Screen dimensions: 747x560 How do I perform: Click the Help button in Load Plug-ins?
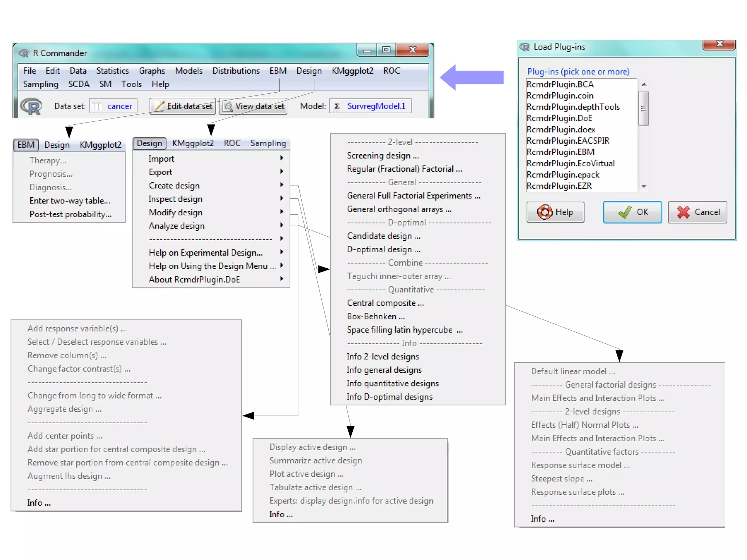(x=555, y=212)
